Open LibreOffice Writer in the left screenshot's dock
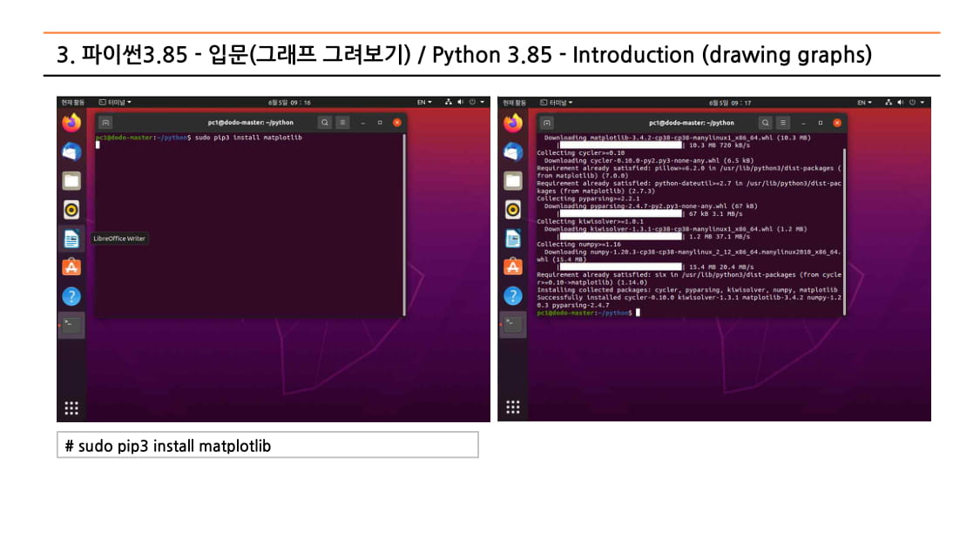This screenshot has width=980, height=552. click(72, 239)
